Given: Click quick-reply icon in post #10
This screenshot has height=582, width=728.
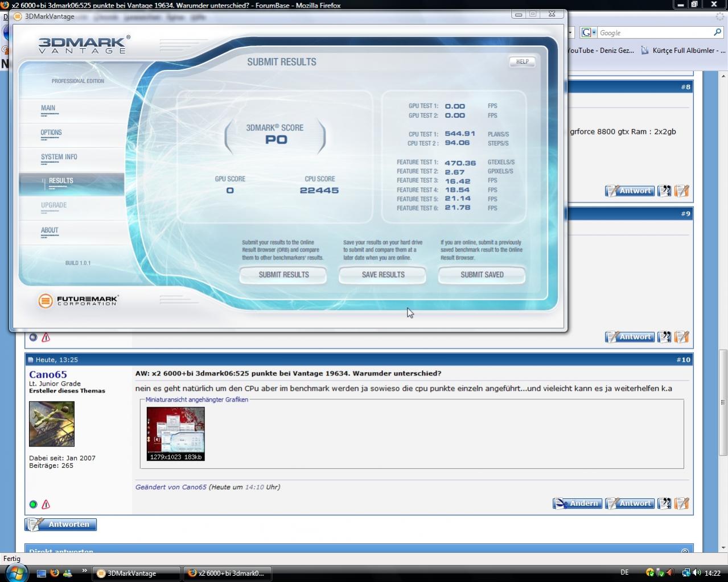Looking at the screenshot, I should (x=682, y=503).
